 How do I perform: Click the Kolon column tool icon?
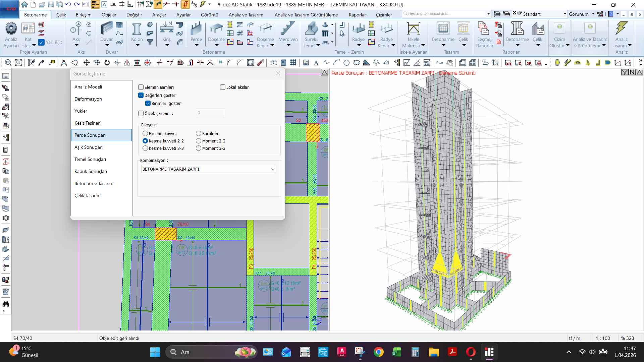click(x=137, y=29)
